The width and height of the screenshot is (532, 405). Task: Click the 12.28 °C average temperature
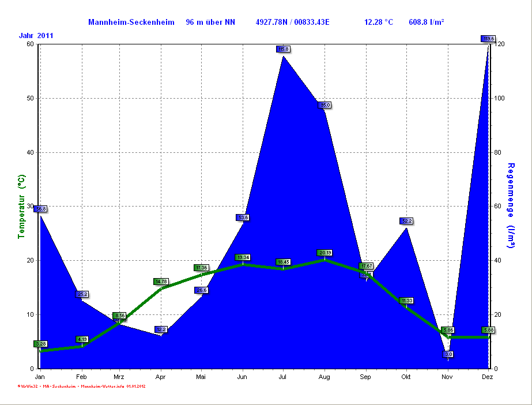click(378, 22)
